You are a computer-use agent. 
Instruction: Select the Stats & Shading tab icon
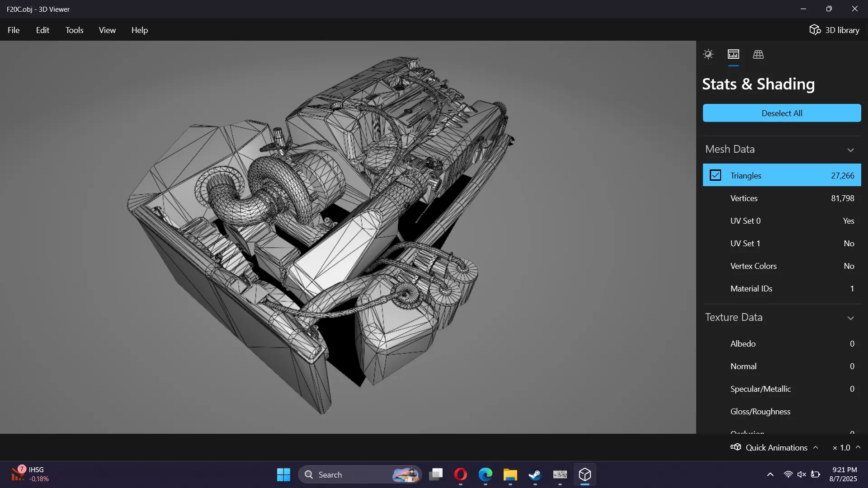(733, 54)
